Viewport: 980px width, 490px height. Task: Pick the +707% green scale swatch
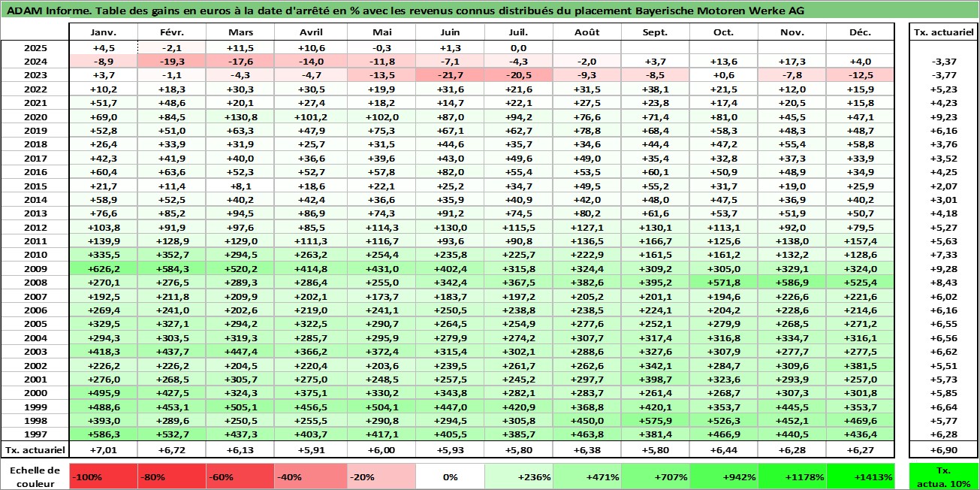[x=655, y=476]
